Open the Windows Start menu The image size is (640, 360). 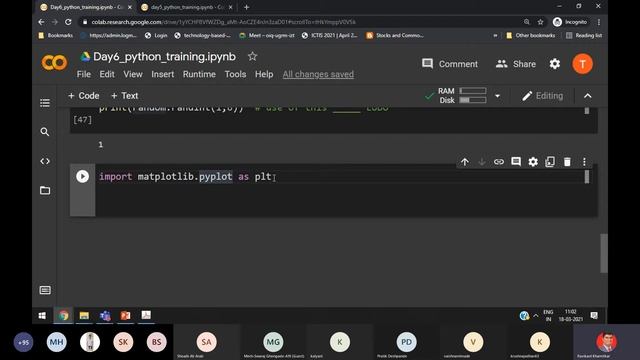(x=42, y=316)
